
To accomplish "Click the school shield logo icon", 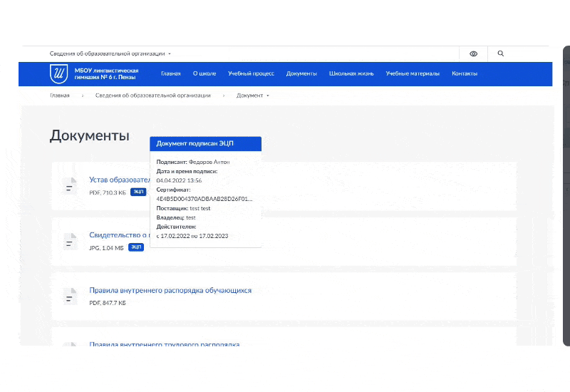I will 58,74.
